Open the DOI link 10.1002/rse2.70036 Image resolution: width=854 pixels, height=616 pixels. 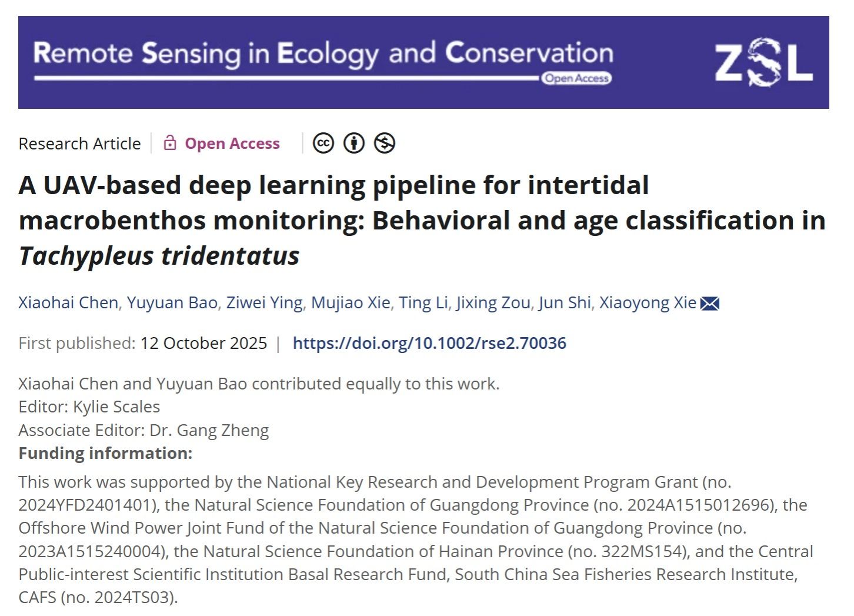pos(429,343)
